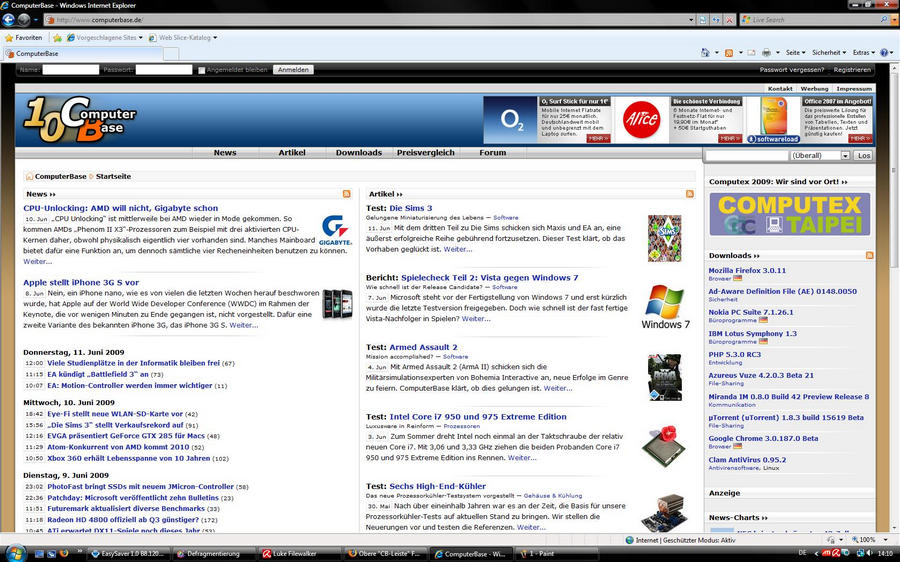
Task: Click the Armed Assault 2 cover thumbnail
Action: (665, 377)
